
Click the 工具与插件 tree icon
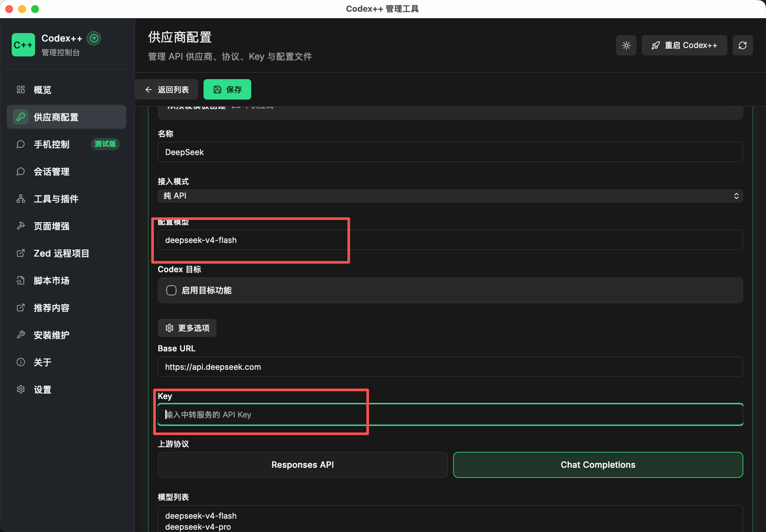point(21,199)
